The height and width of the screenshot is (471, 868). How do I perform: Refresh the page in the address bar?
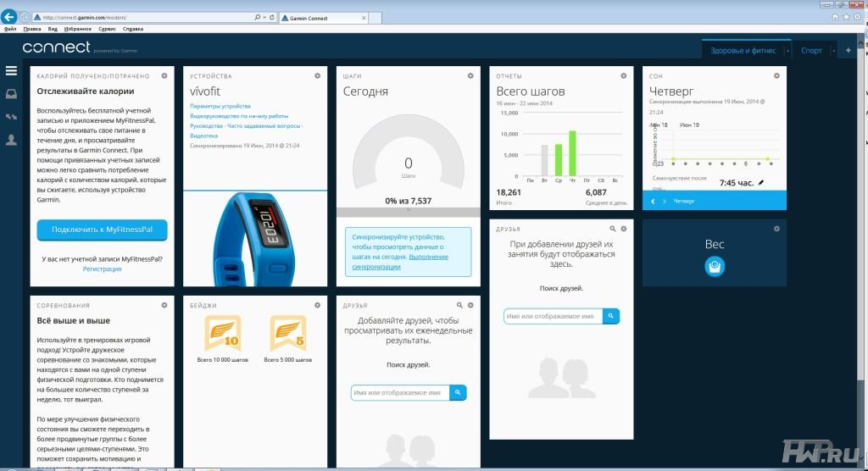[272, 18]
